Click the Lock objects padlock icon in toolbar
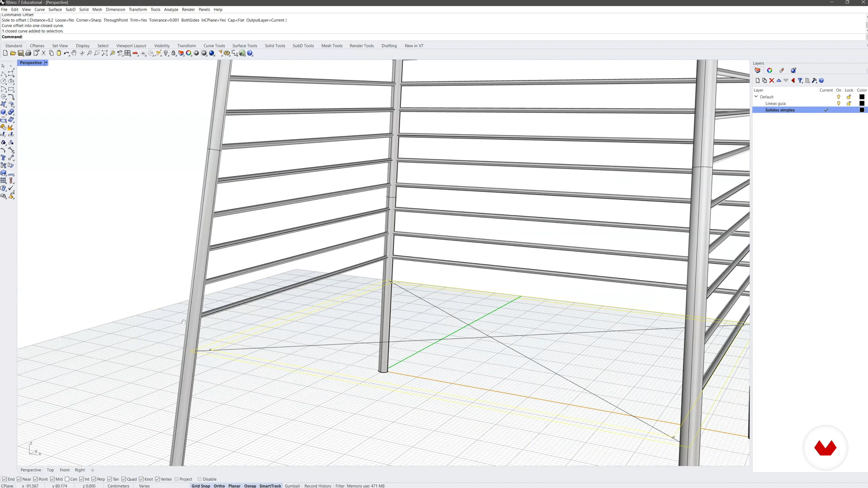This screenshot has width=868, height=488. pyautogui.click(x=173, y=53)
